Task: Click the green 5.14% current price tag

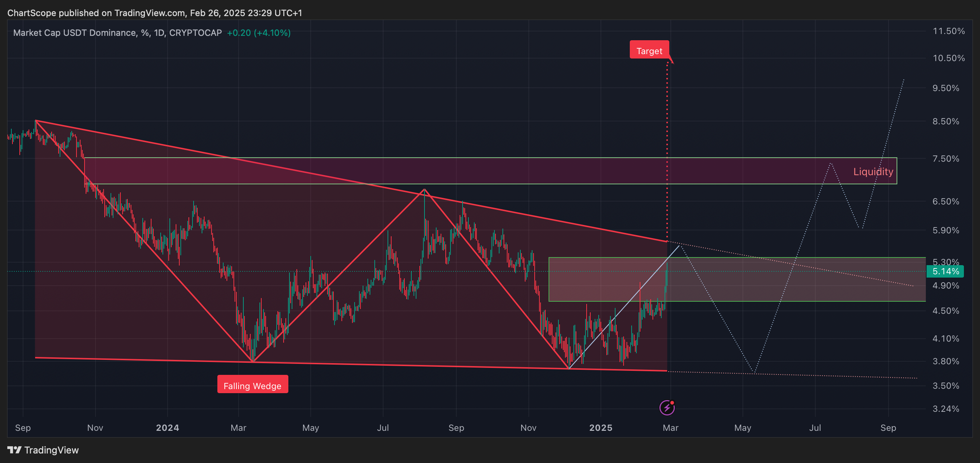Action: (x=945, y=271)
